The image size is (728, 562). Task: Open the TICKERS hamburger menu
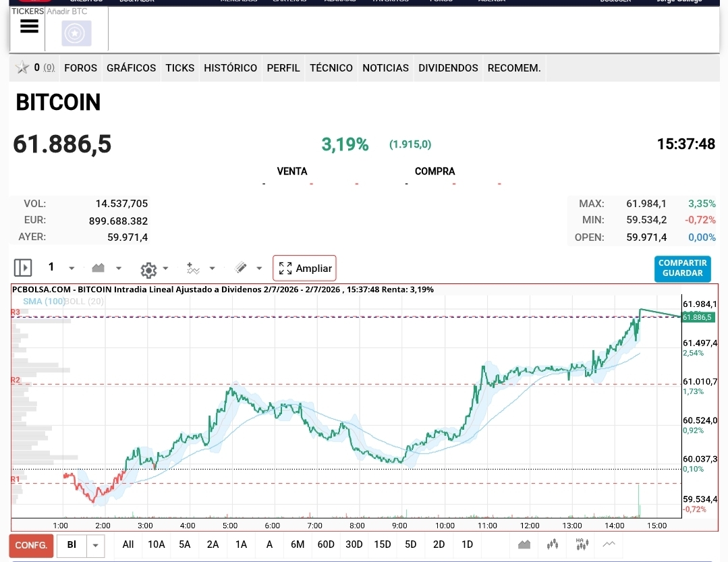[x=29, y=27]
